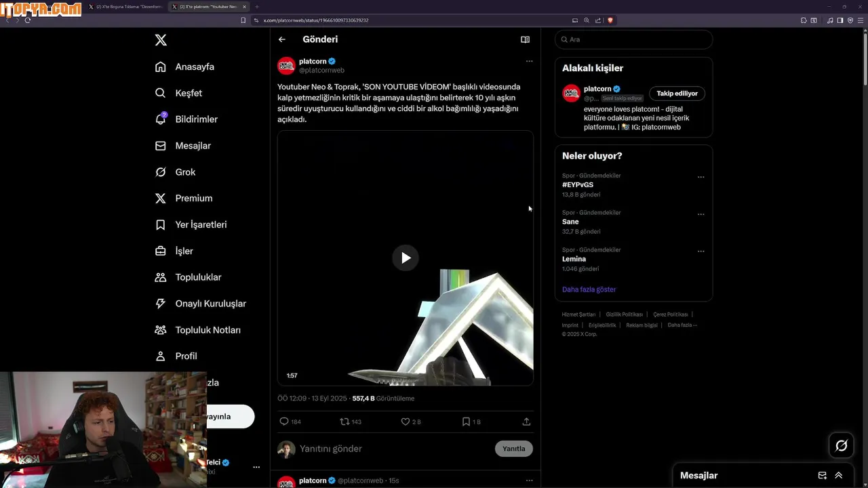Open a new browser tab
Screen dimensions: 868x488
pos(257,7)
